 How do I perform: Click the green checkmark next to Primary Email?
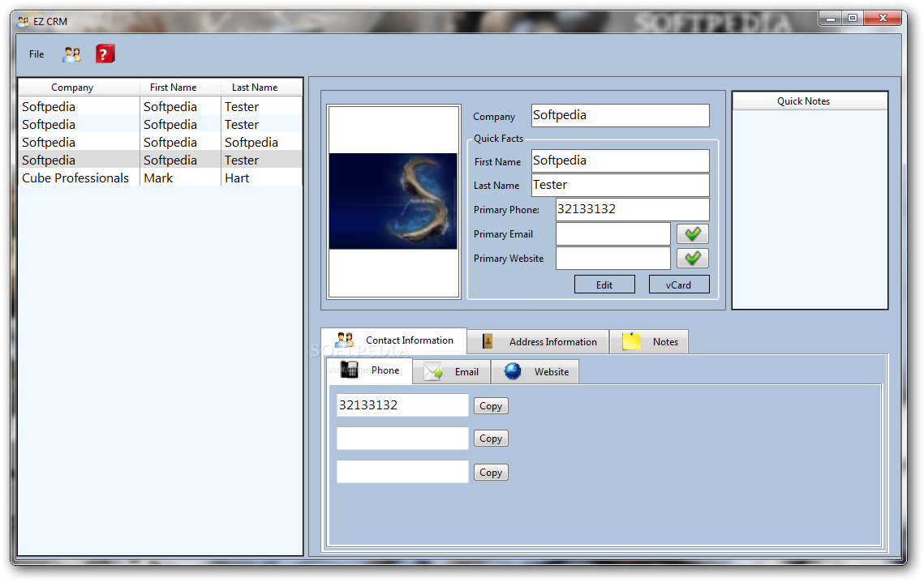[x=693, y=234]
